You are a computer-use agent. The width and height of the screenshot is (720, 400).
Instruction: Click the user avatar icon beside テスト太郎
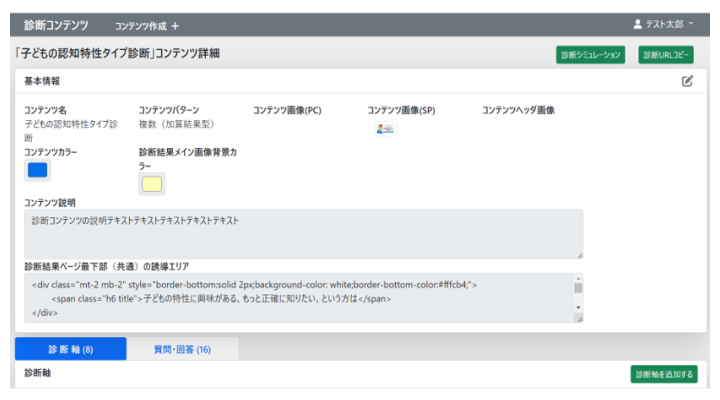tap(637, 24)
